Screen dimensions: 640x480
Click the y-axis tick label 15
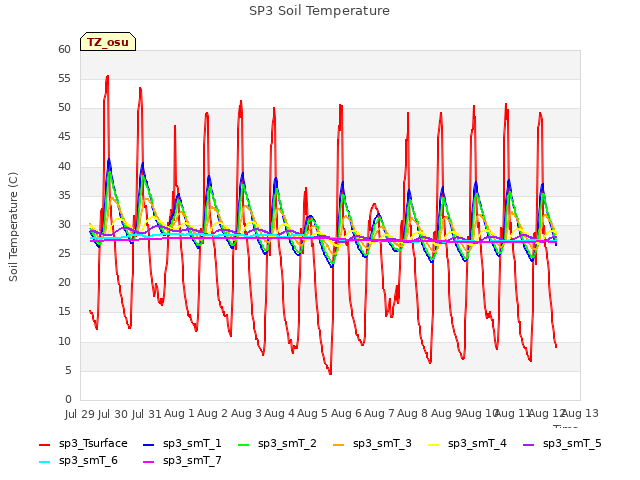click(64, 312)
